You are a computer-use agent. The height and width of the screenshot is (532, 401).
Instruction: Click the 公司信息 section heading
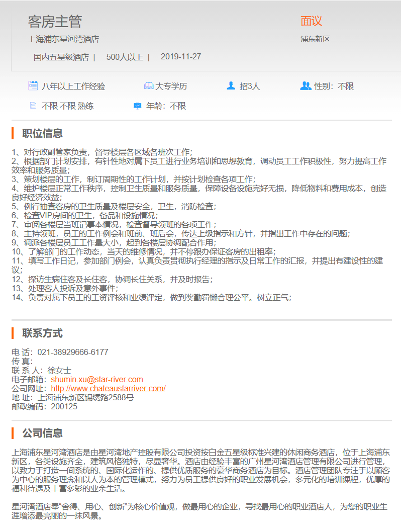[x=42, y=433]
